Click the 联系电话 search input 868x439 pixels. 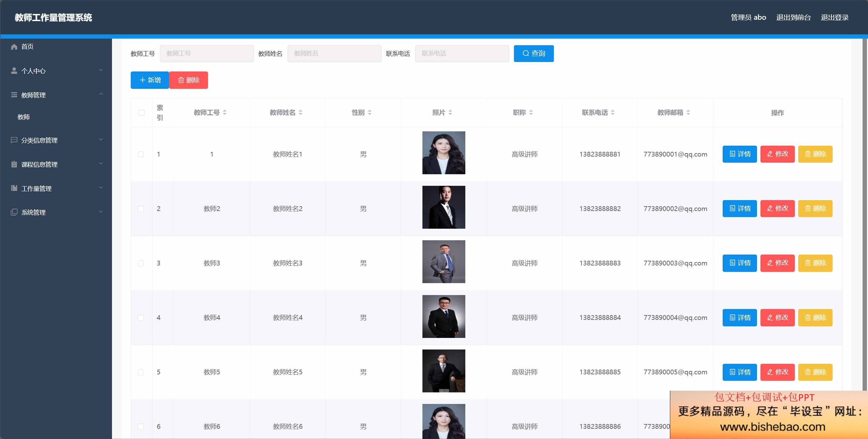tap(462, 53)
